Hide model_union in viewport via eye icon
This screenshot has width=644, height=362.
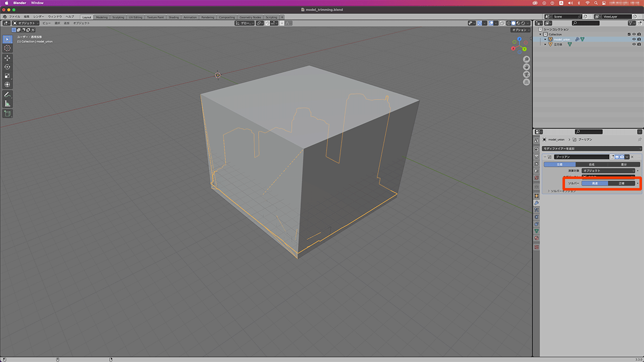pos(634,39)
